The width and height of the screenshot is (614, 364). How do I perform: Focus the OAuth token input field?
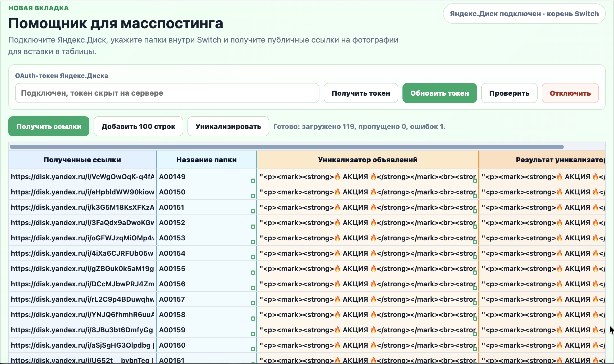point(167,93)
